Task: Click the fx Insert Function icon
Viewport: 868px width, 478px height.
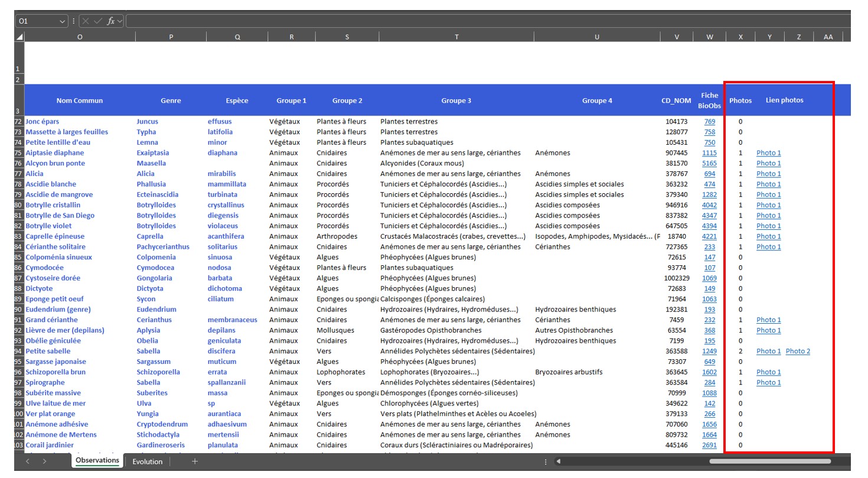Action: 110,21
